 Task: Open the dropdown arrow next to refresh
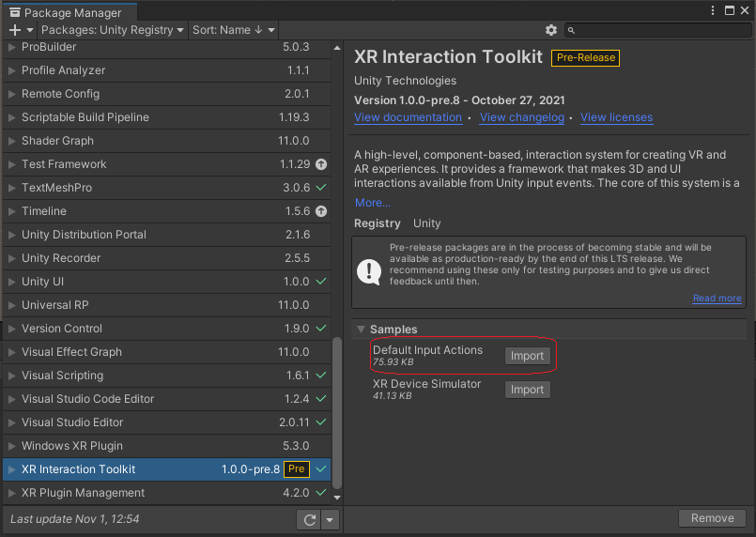(331, 520)
